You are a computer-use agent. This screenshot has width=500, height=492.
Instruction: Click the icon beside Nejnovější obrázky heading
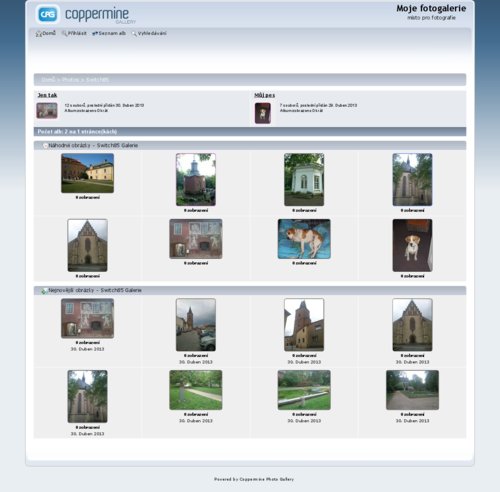coord(44,291)
